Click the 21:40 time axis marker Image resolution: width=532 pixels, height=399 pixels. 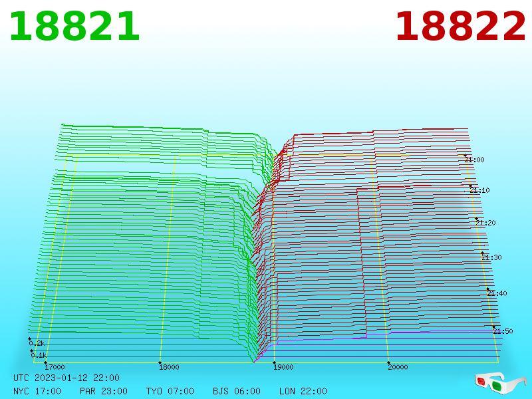coord(497,293)
